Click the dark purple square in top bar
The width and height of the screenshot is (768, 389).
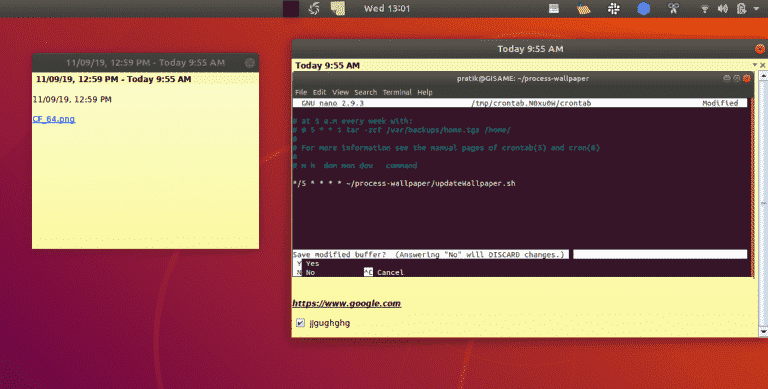pos(291,8)
